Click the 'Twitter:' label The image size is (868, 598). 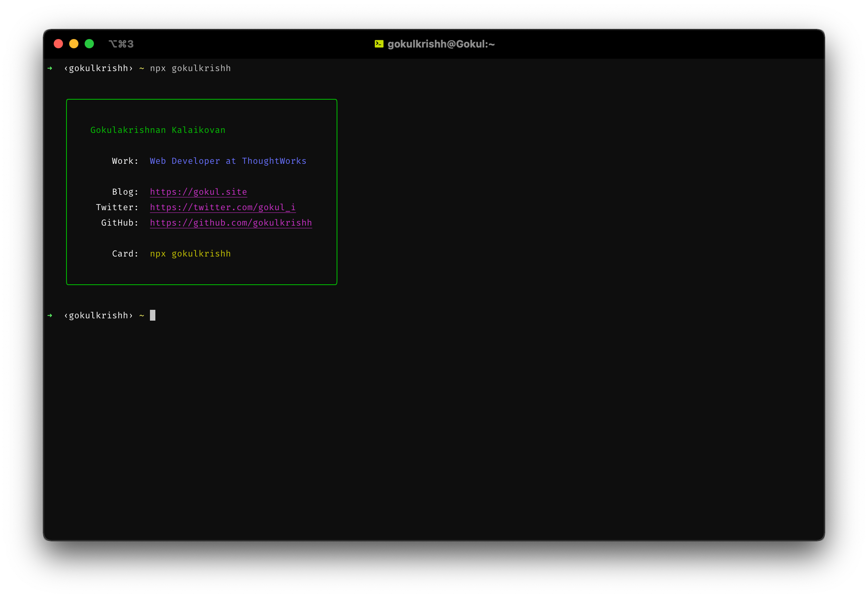pyautogui.click(x=117, y=207)
